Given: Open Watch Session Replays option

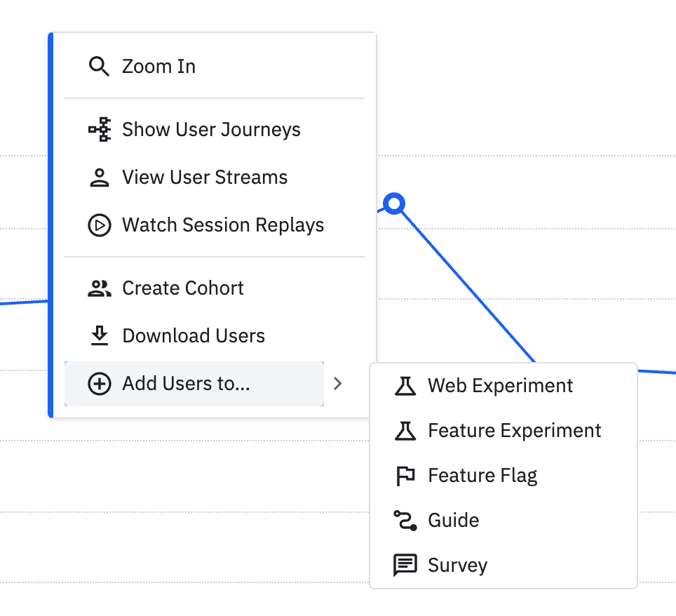Looking at the screenshot, I should pyautogui.click(x=223, y=225).
